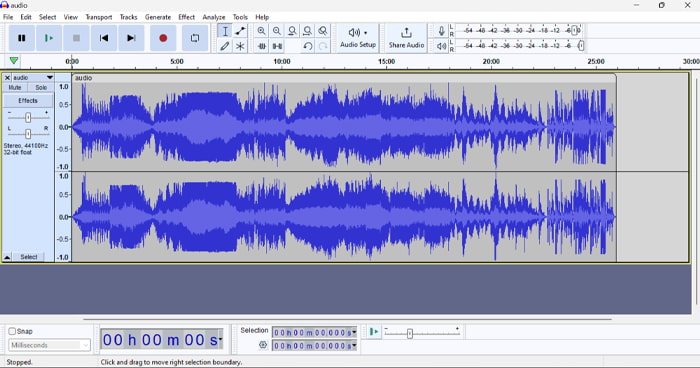Viewport: 700px width, 368px height.
Task: Click the Zoom Toggle icon
Action: (322, 31)
